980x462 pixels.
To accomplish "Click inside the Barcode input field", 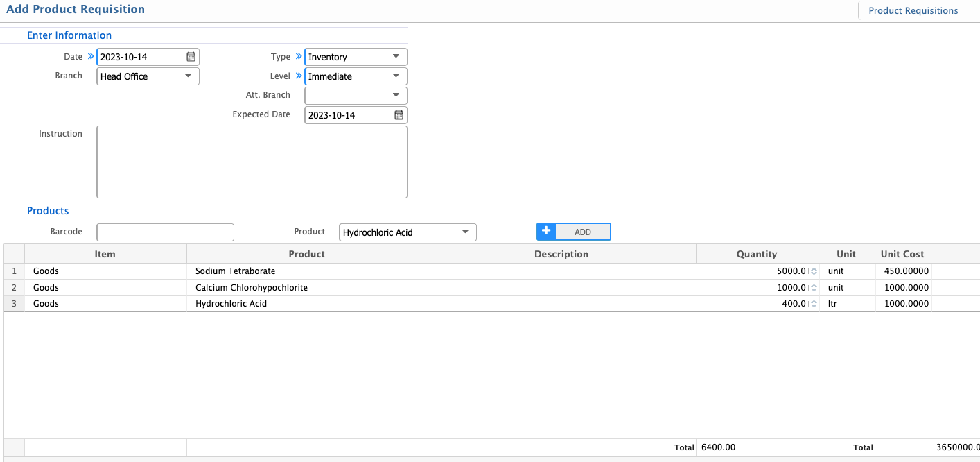I will click(165, 232).
